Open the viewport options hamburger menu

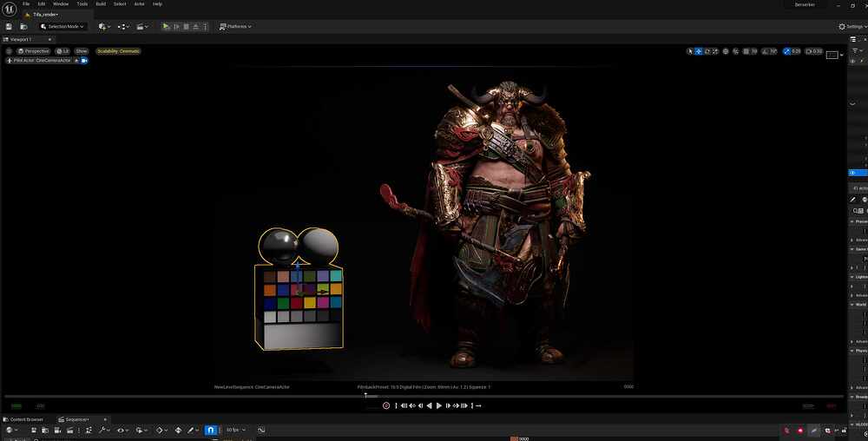(9, 51)
